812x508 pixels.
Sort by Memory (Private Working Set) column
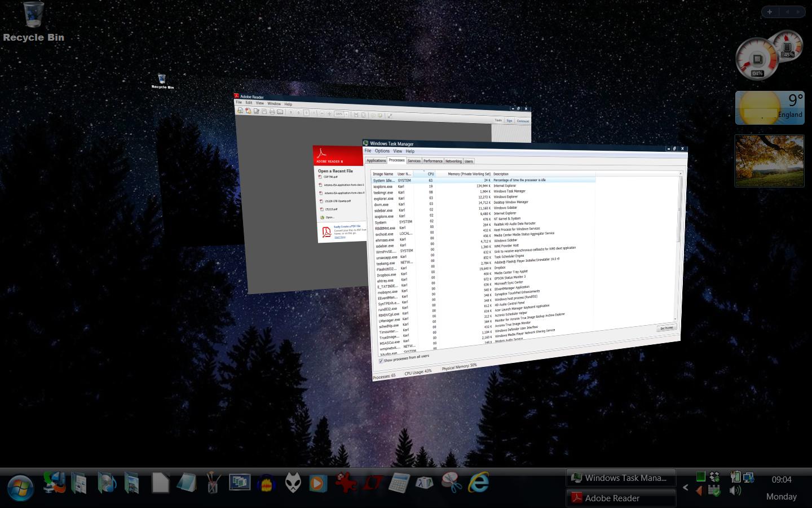pos(464,174)
